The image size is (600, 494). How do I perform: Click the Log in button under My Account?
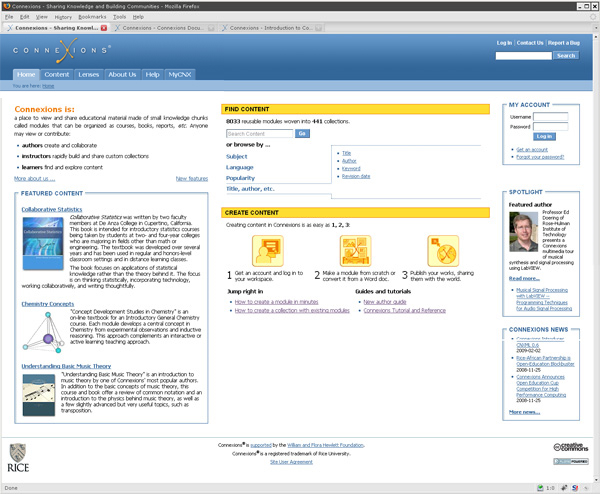pos(544,136)
